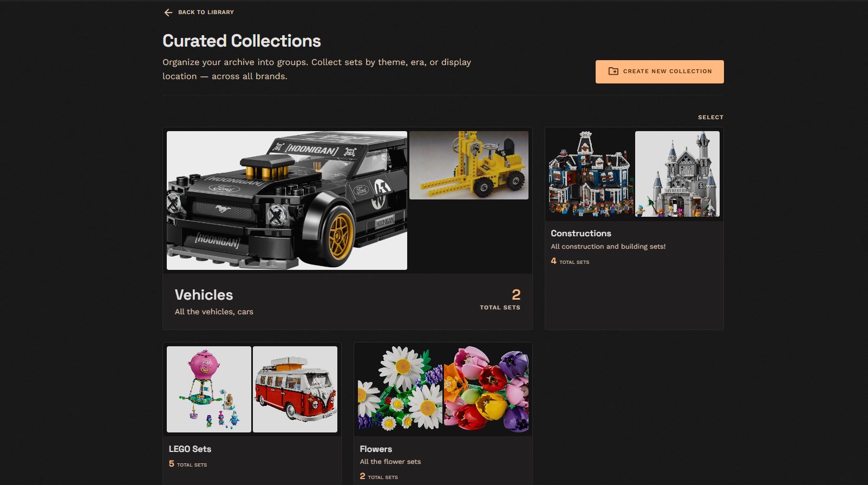Open the LEGO Sets collection title
This screenshot has height=485, width=868.
pyautogui.click(x=190, y=449)
